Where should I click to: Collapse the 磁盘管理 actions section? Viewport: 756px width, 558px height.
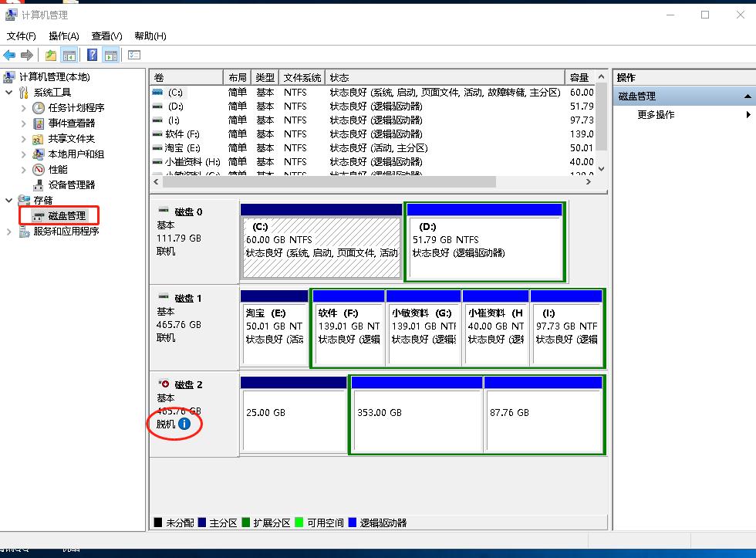point(747,96)
